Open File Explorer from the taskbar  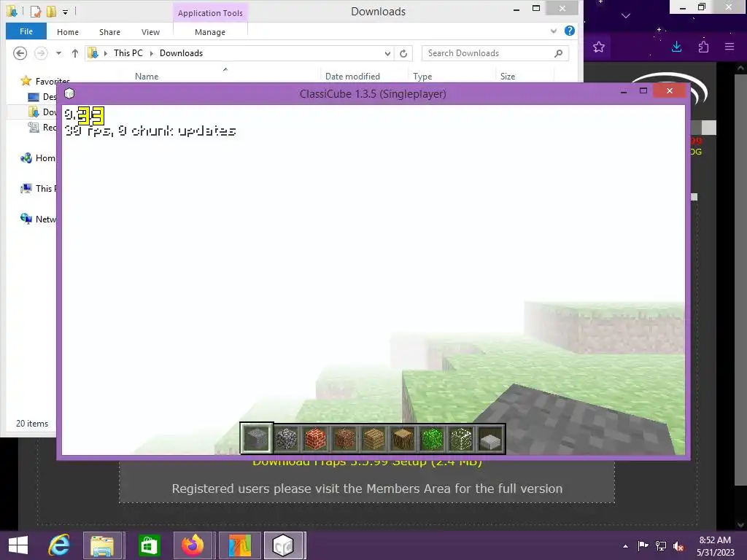point(102,545)
